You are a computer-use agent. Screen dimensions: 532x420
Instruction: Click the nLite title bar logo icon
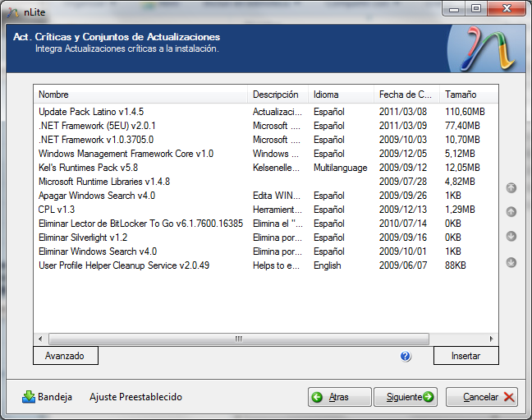point(13,12)
